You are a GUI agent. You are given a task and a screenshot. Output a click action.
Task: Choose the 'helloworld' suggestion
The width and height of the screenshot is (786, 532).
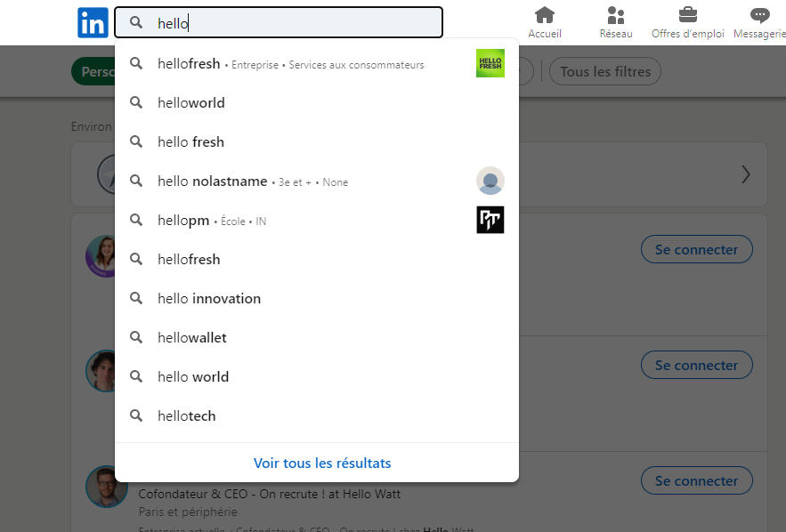[x=189, y=102]
